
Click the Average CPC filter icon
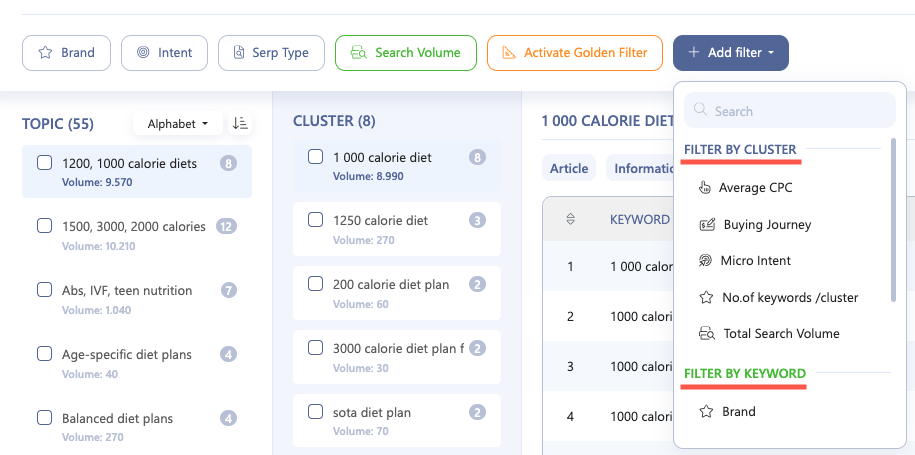[x=705, y=188]
